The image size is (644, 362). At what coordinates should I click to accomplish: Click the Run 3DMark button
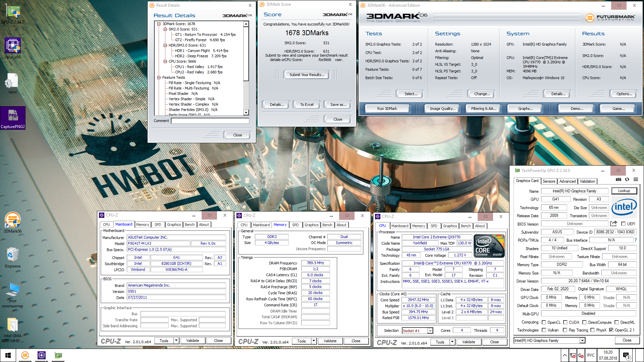pyautogui.click(x=387, y=109)
